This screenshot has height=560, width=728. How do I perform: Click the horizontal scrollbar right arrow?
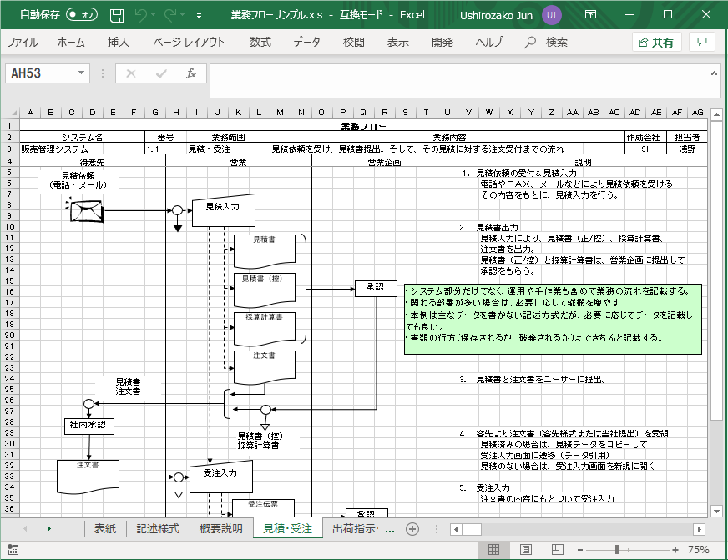click(x=700, y=529)
